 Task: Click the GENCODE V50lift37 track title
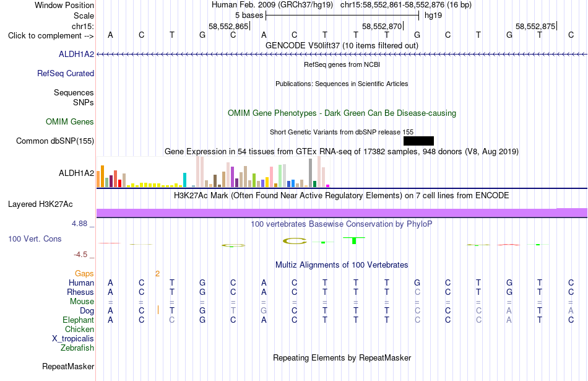coord(342,45)
